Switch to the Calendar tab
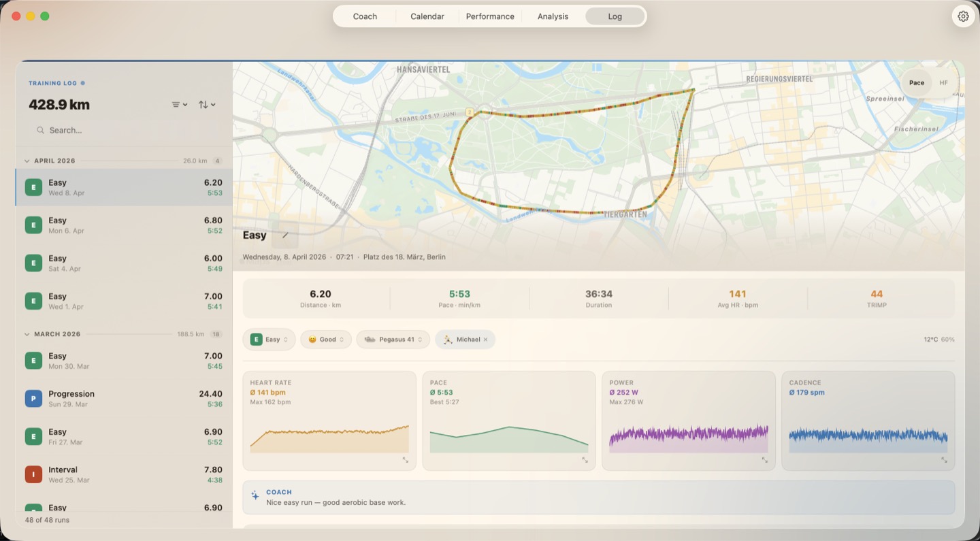Image resolution: width=980 pixels, height=541 pixels. coord(427,16)
